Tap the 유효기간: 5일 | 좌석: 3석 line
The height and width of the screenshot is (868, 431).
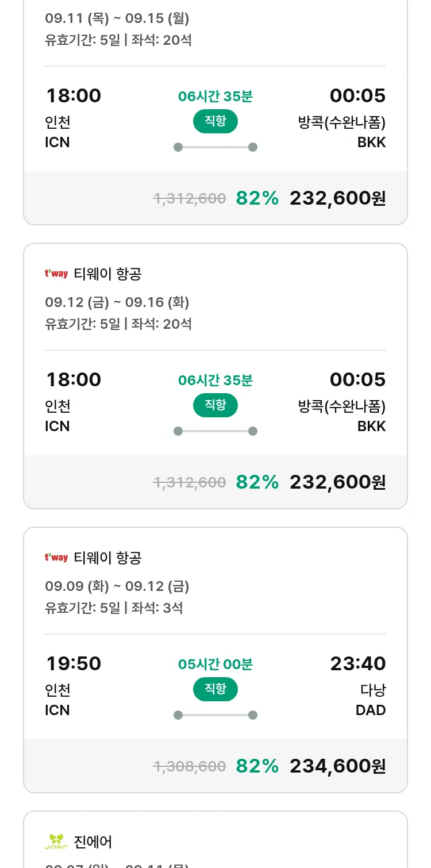(x=114, y=608)
